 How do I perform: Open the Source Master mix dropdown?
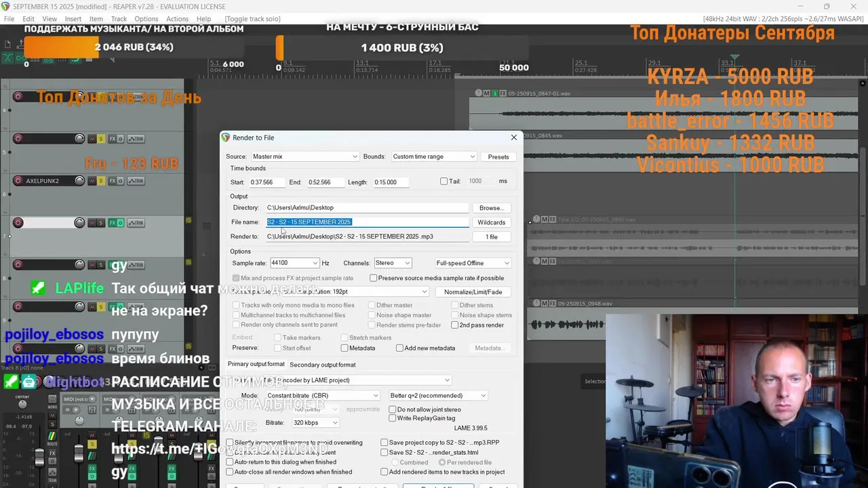[304, 157]
